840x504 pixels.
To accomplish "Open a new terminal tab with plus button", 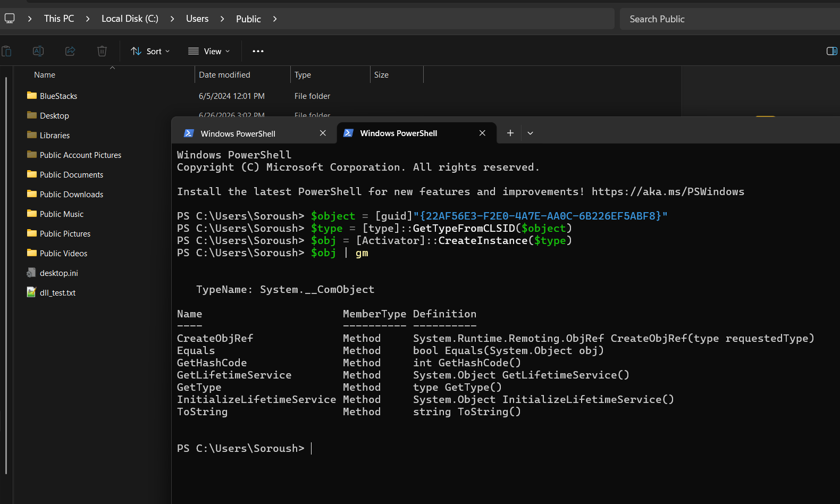I will point(510,133).
